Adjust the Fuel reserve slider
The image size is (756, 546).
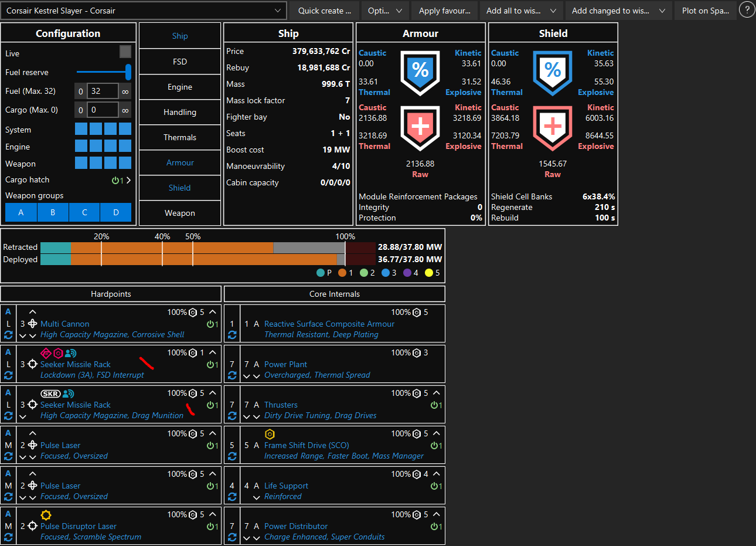[104, 72]
